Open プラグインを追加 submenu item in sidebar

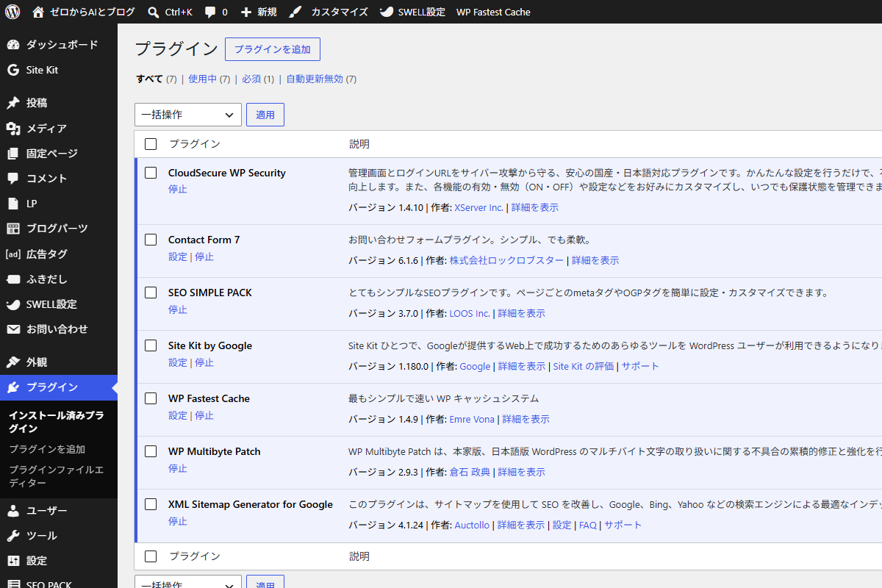click(x=47, y=449)
